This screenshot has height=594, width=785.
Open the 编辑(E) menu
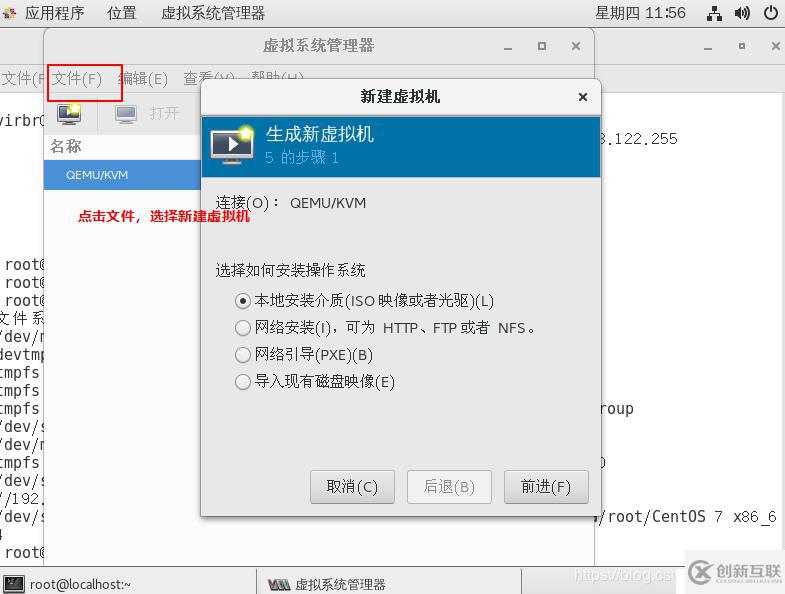coord(143,79)
